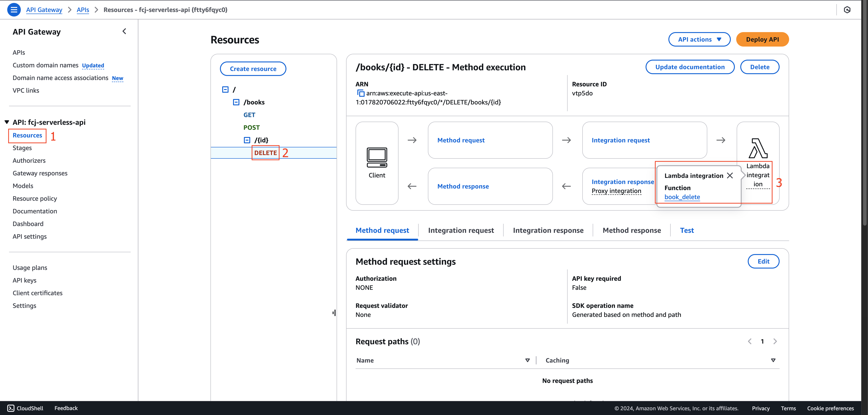Switch to the Integration request tab

click(x=461, y=230)
